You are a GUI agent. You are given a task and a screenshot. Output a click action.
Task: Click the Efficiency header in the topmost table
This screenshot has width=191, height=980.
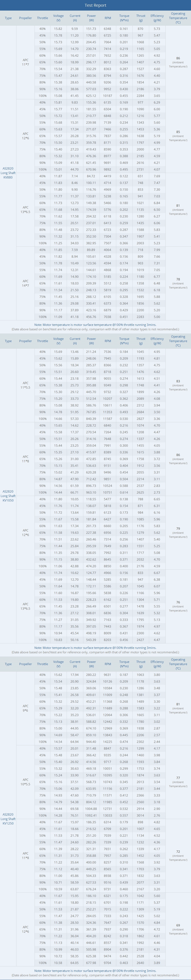157,18
